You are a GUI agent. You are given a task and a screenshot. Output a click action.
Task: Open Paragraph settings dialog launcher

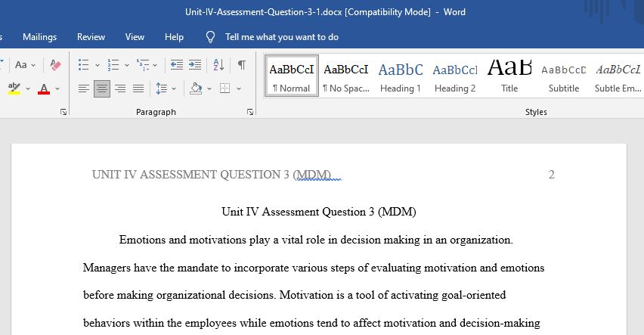250,112
